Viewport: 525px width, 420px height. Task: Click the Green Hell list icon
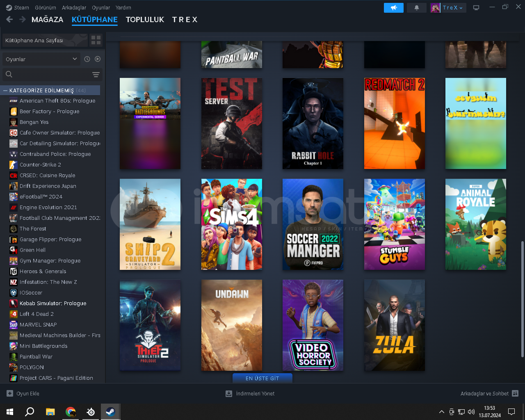click(14, 250)
